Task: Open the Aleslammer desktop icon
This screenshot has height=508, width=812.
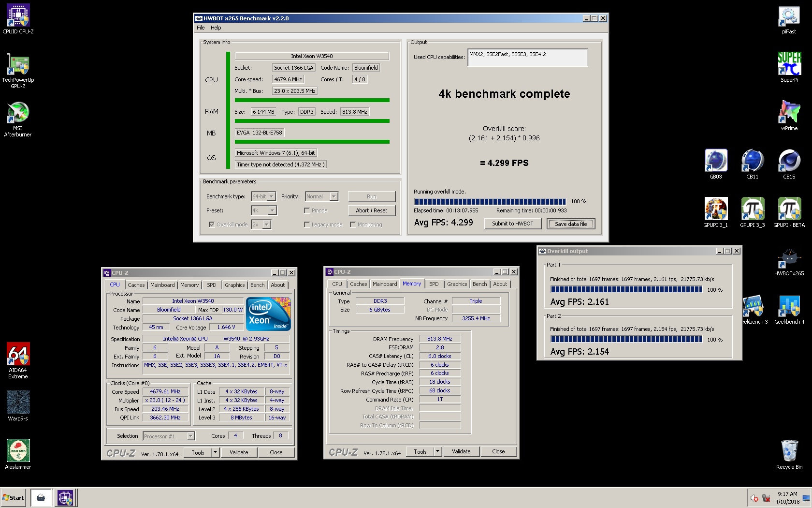Action: [x=18, y=454]
